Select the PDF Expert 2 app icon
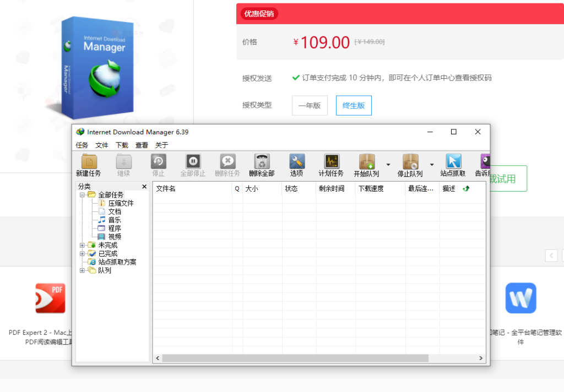 coord(50,298)
